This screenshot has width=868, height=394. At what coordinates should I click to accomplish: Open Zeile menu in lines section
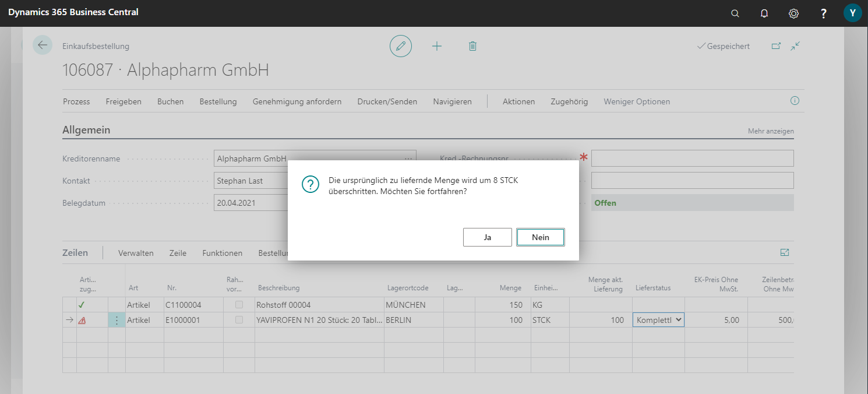pyautogui.click(x=178, y=253)
